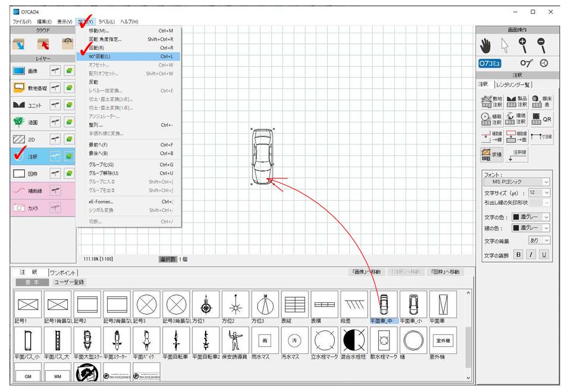Click the gear settings icon
Viewport: 575px width, 392px height.
544,64
